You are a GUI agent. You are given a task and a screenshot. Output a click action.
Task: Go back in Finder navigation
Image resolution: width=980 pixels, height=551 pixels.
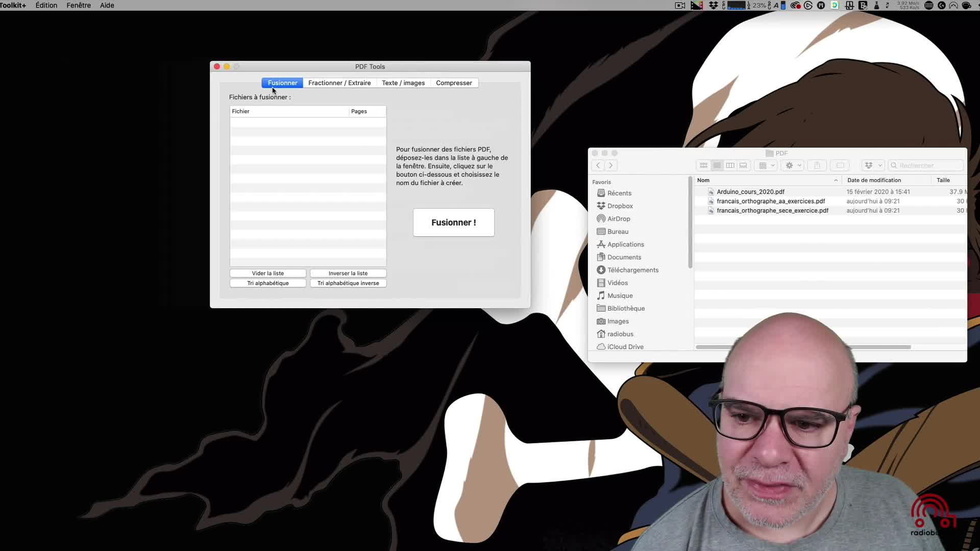click(598, 165)
